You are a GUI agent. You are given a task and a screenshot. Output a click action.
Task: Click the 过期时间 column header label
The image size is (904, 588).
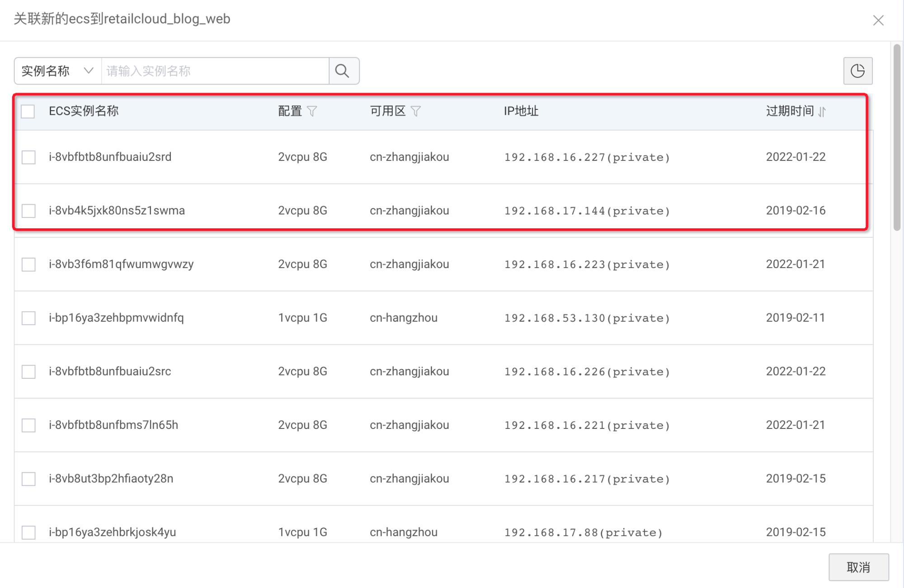pyautogui.click(x=790, y=111)
